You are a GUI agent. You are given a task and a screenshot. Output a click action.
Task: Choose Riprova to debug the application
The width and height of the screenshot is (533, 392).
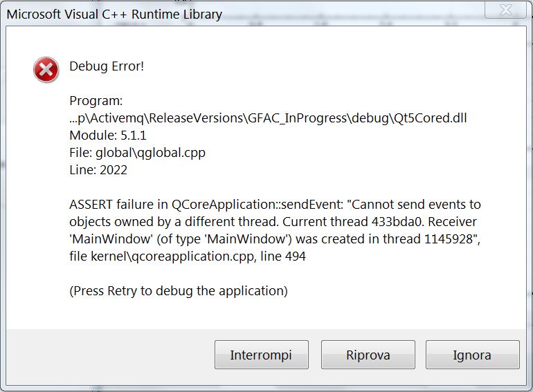click(x=368, y=355)
